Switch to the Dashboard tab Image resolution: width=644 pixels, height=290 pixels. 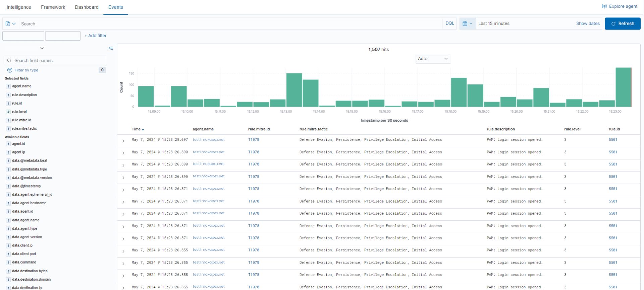point(87,7)
